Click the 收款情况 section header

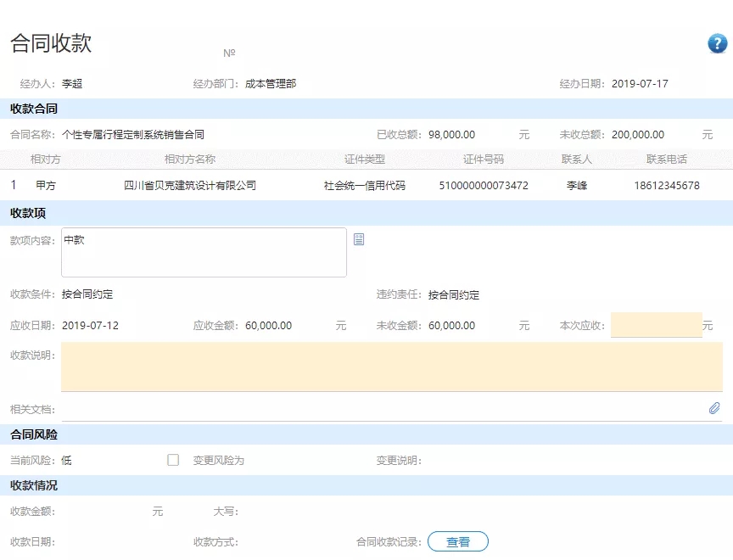(x=34, y=485)
